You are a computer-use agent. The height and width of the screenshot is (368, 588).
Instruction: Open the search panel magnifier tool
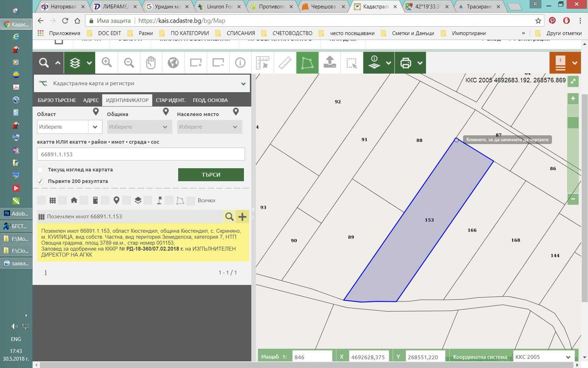point(44,63)
